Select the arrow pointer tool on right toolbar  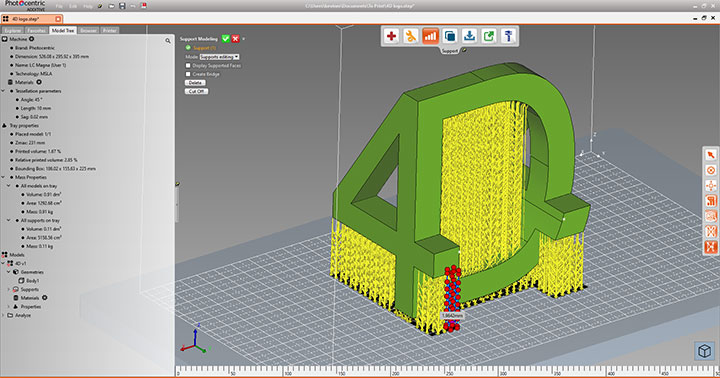coord(711,155)
